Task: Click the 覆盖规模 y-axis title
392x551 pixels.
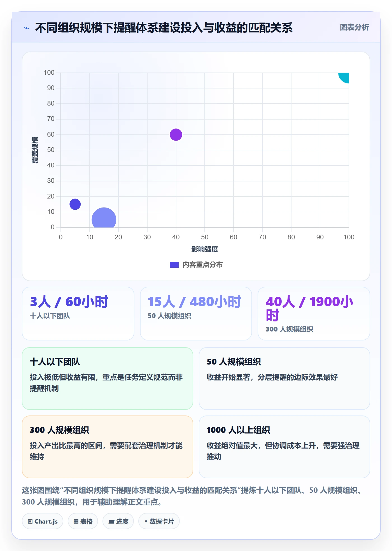Action: (x=35, y=150)
